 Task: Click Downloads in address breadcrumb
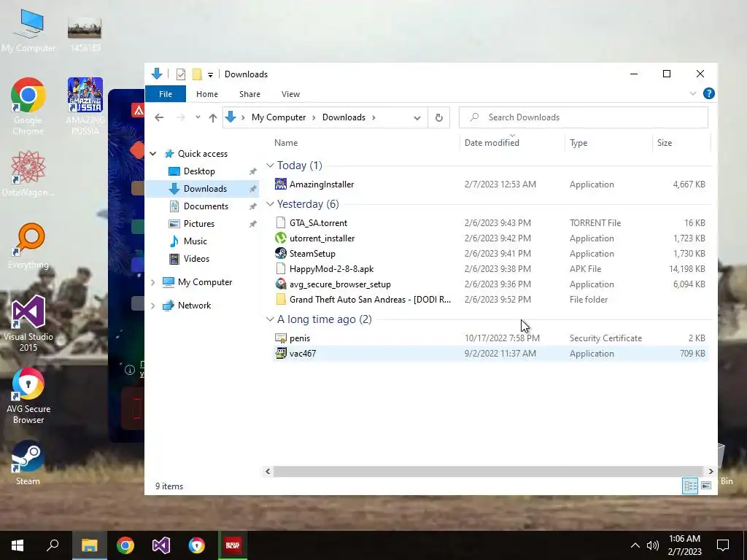point(344,117)
